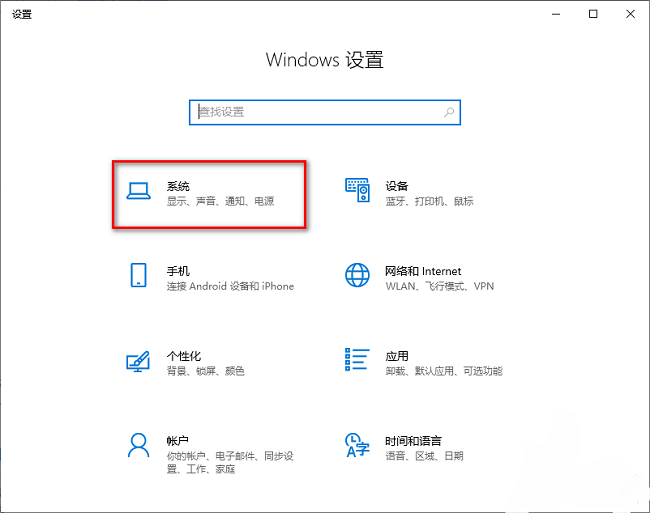
Task: Click 显示、声音、通知、电源 description
Action: pos(221,201)
